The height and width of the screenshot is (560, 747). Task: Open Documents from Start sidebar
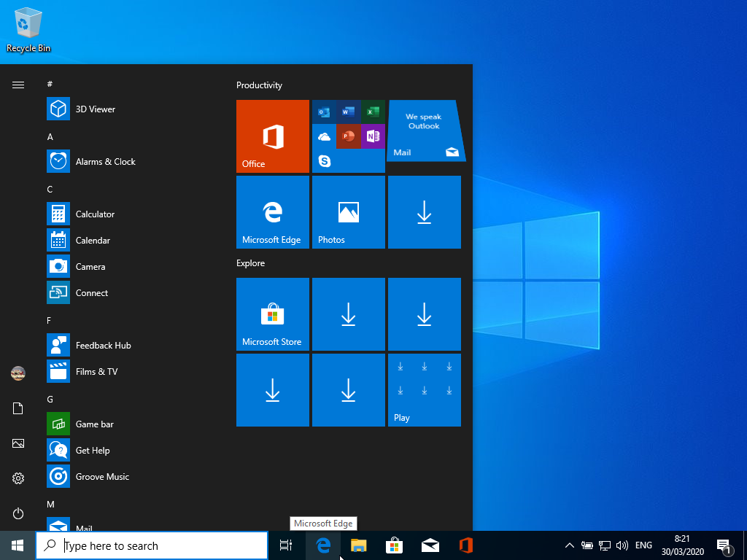click(18, 408)
